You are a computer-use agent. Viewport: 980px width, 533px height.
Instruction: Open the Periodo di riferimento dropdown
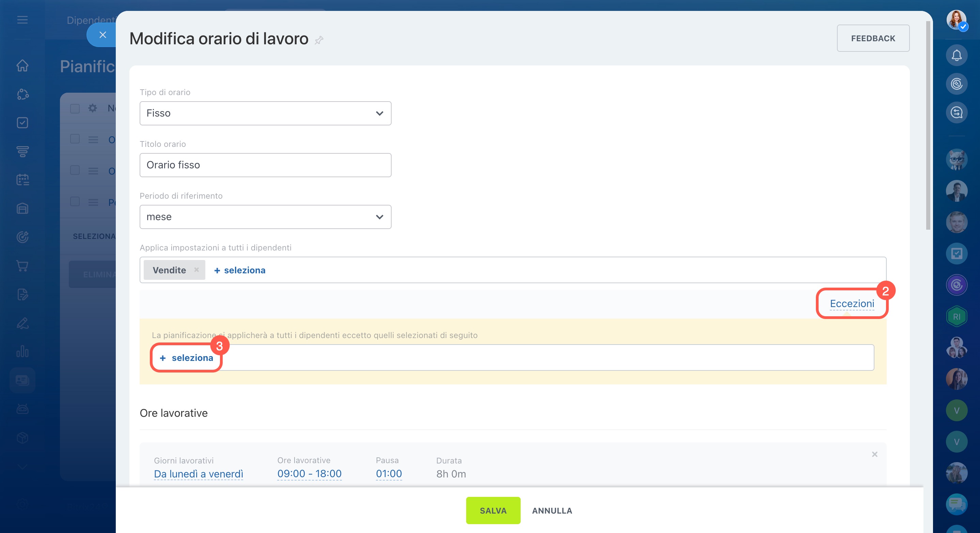(x=265, y=217)
